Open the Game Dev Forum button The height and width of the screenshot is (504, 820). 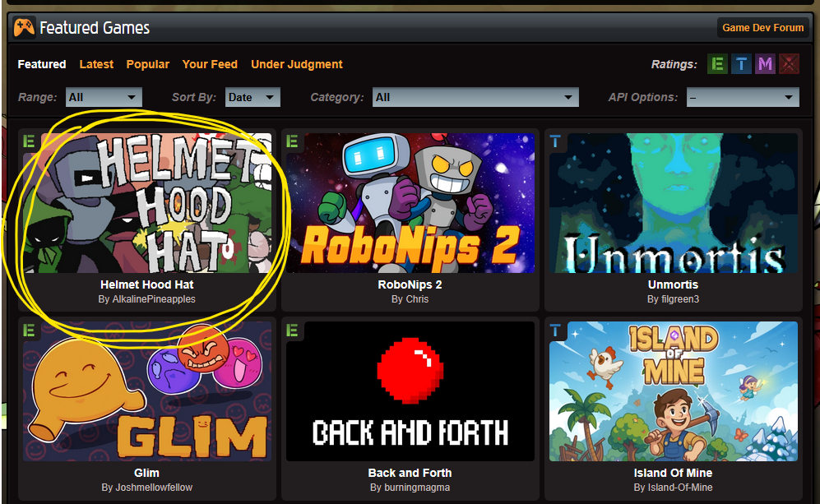click(763, 28)
